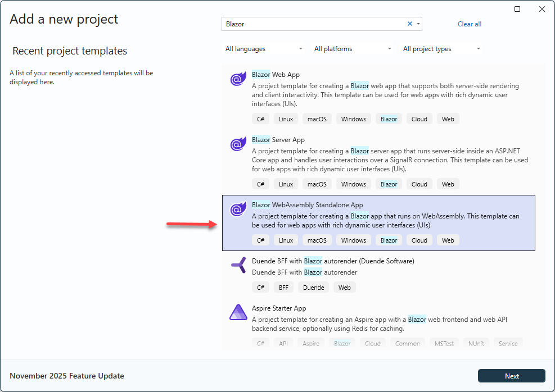
Task: Click the Blazor Server App template icon
Action: click(x=238, y=144)
